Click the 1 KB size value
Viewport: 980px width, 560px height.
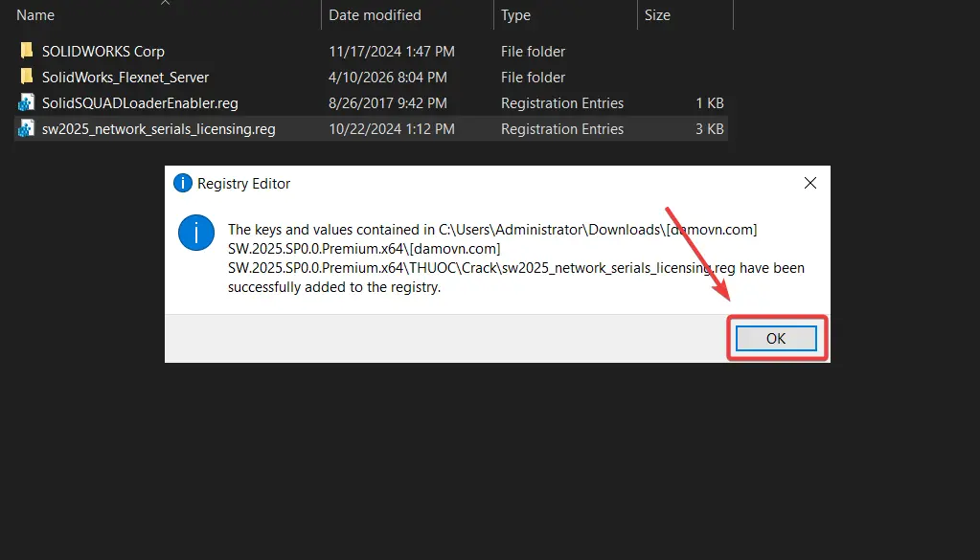(710, 103)
